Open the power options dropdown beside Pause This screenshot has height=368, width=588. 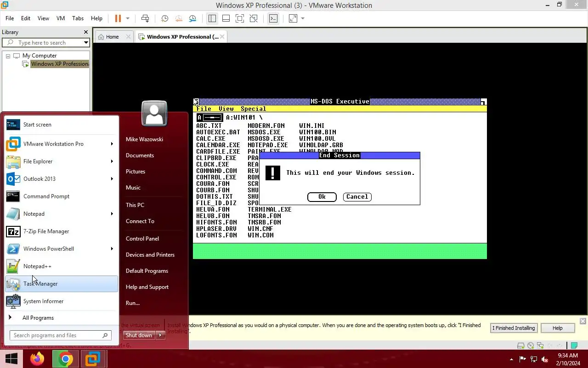(x=128, y=18)
